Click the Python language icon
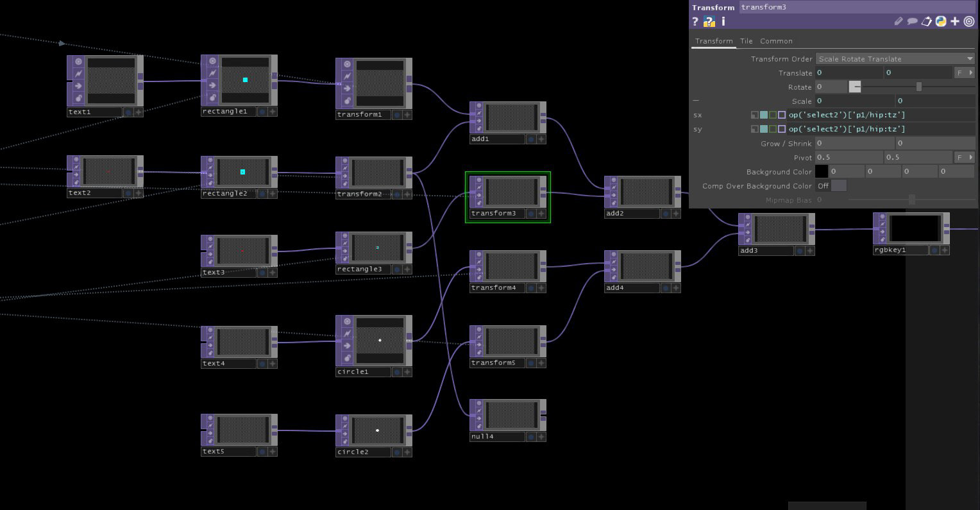The width and height of the screenshot is (980, 510). click(x=941, y=22)
